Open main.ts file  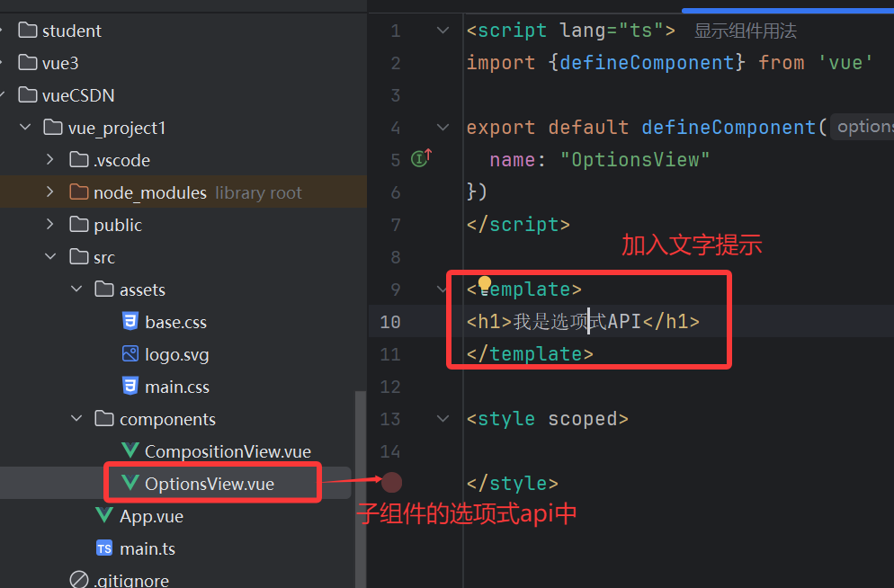(x=148, y=548)
